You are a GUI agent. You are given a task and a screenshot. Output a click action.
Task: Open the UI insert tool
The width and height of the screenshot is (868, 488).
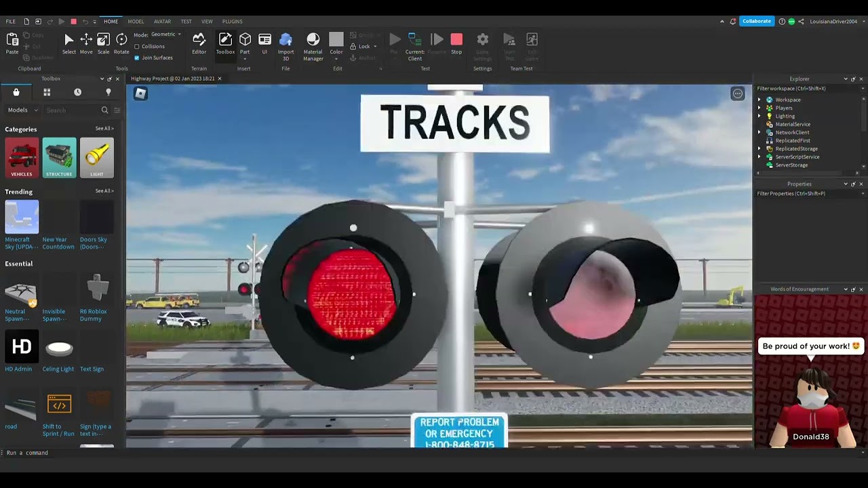click(x=264, y=44)
